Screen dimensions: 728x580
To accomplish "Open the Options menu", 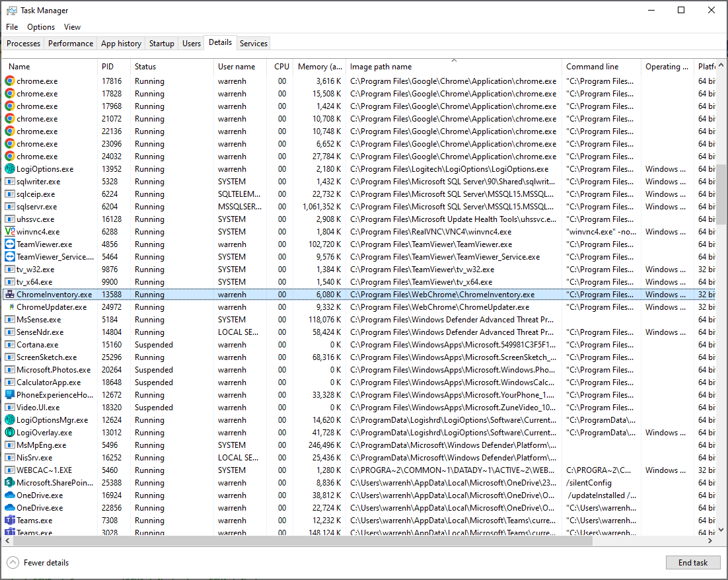I will click(x=41, y=27).
